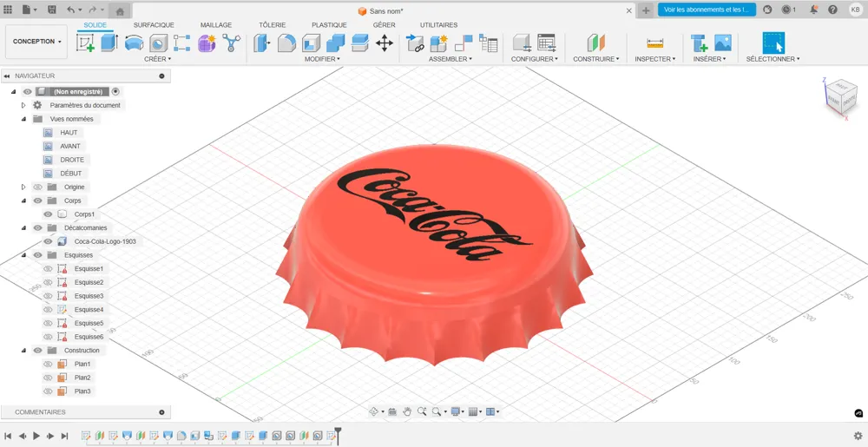The width and height of the screenshot is (868, 447).
Task: Toggle visibility of Esquisse4
Action: tap(48, 309)
